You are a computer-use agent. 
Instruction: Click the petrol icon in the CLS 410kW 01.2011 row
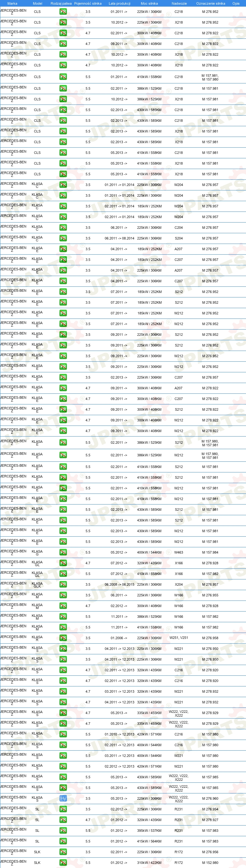63,77
